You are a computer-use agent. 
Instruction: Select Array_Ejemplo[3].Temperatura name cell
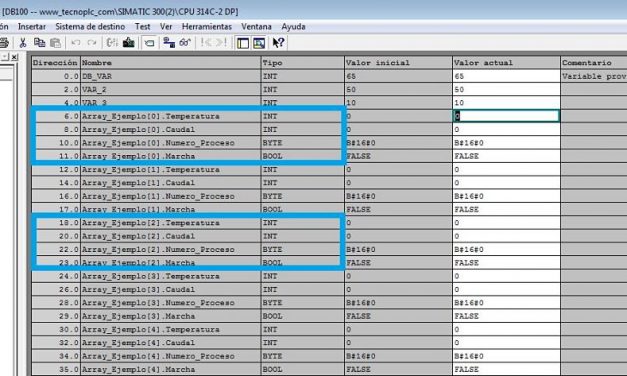170,276
